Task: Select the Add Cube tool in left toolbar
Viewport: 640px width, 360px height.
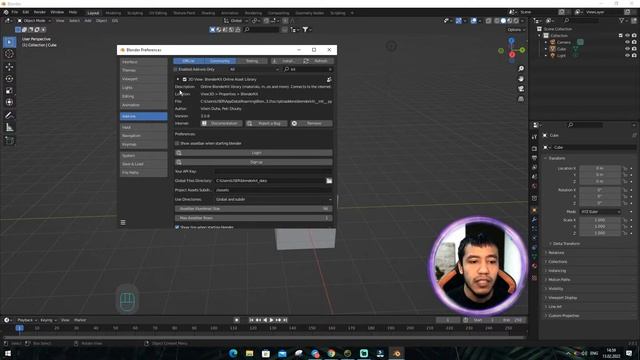Action: click(9, 140)
